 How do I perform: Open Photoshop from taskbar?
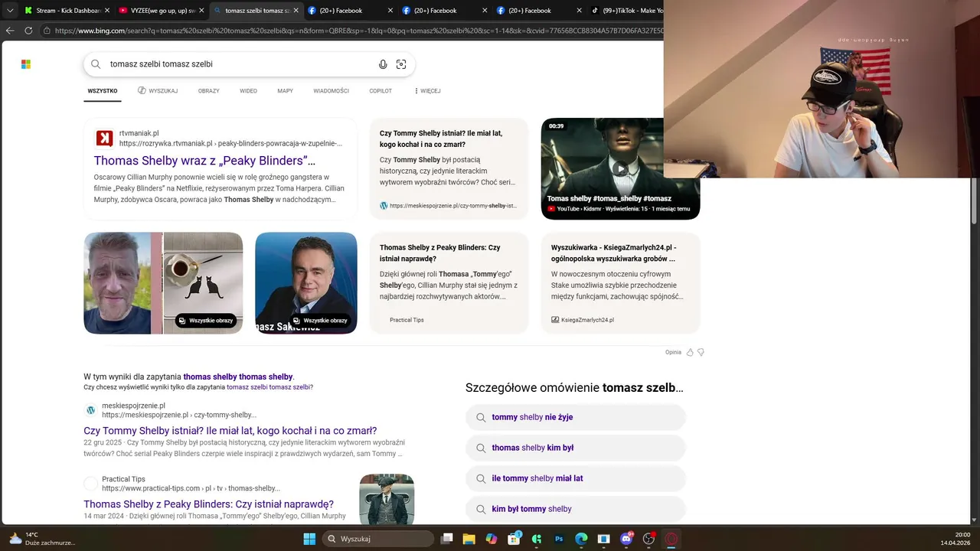click(x=559, y=539)
